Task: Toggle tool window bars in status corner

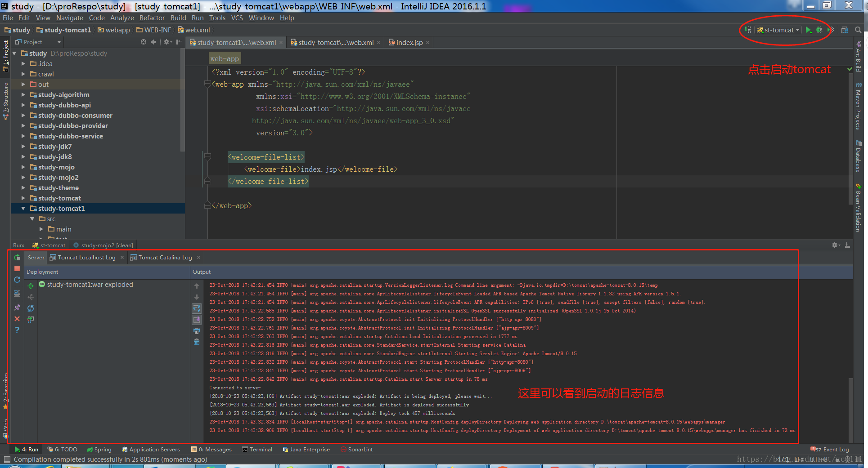Action: point(7,459)
